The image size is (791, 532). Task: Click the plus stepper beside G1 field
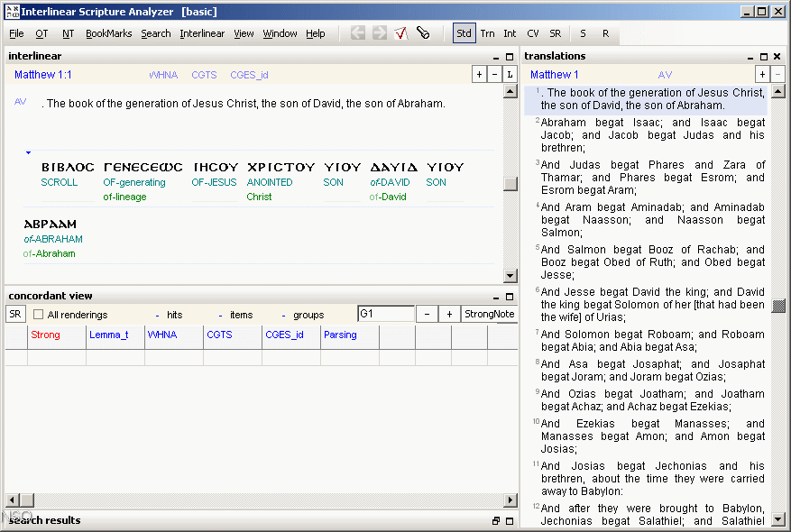point(447,314)
